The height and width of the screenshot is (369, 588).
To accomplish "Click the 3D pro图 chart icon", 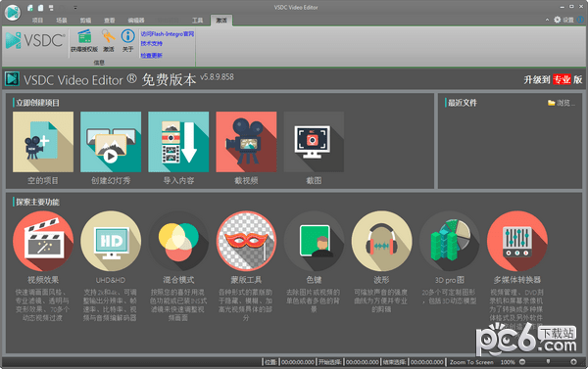I will [x=449, y=241].
